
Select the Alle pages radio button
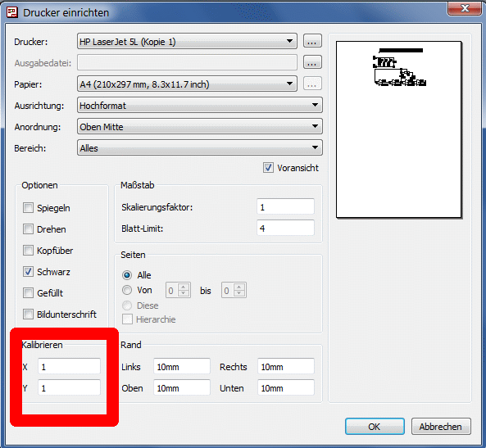(127, 275)
